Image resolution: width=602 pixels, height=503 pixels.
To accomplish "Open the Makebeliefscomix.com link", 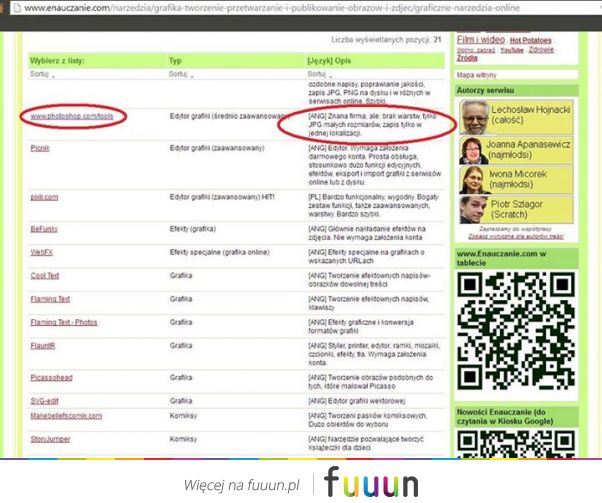I will click(66, 416).
